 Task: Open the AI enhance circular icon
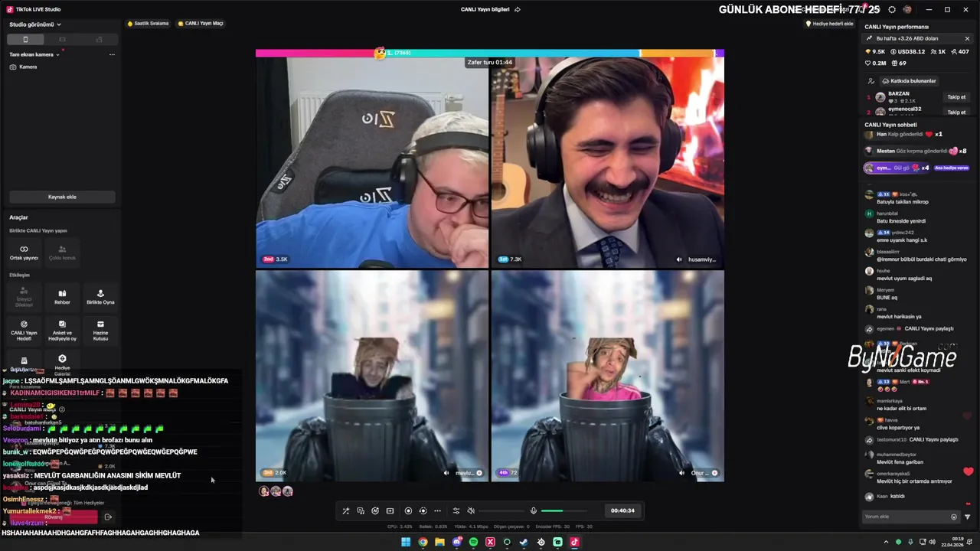click(x=375, y=510)
